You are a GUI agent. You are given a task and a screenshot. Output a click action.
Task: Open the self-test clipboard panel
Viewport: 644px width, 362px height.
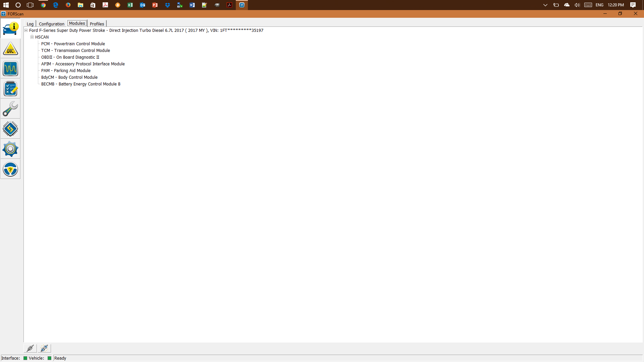tap(10, 89)
